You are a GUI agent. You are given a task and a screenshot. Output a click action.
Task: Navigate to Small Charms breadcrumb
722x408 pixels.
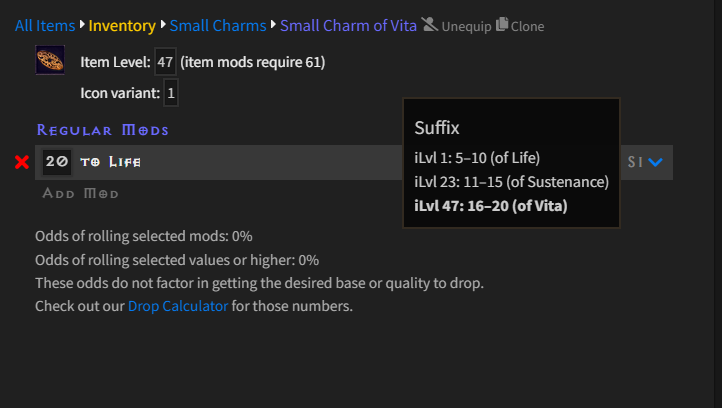click(217, 26)
